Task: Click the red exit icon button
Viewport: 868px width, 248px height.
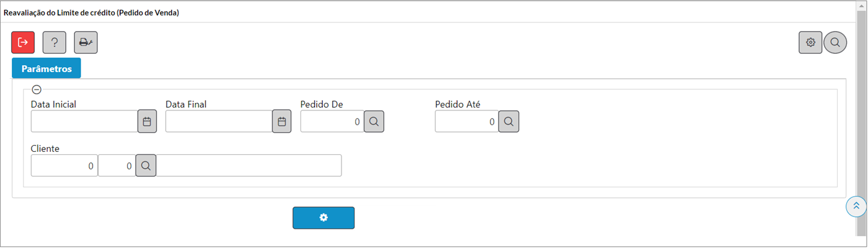Action: (x=23, y=42)
